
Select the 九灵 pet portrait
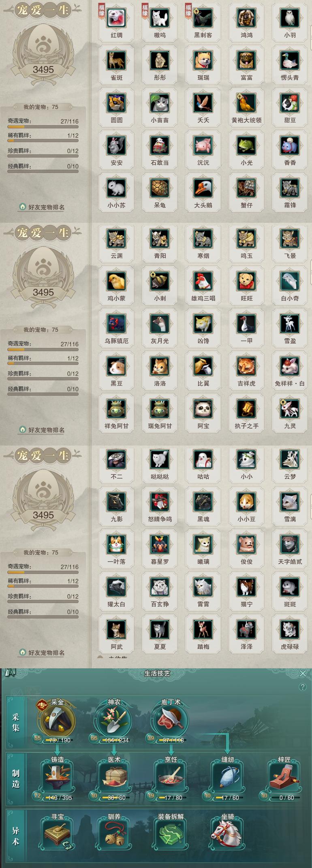point(290,409)
